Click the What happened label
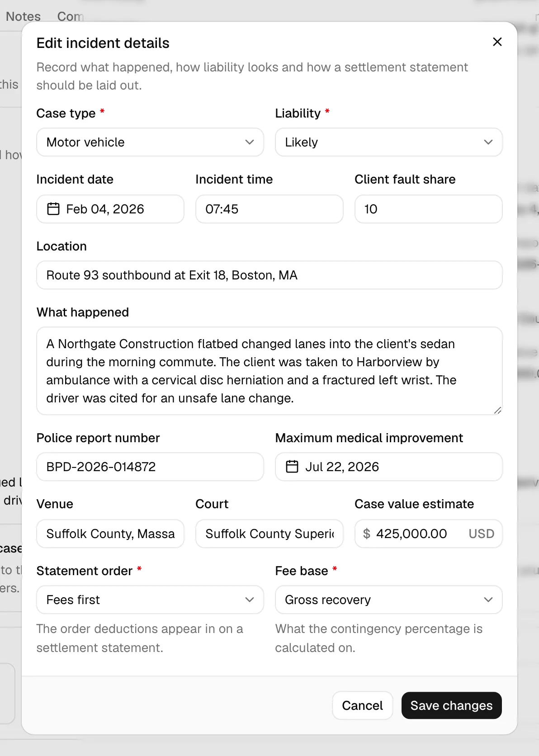The height and width of the screenshot is (756, 539). (x=83, y=312)
